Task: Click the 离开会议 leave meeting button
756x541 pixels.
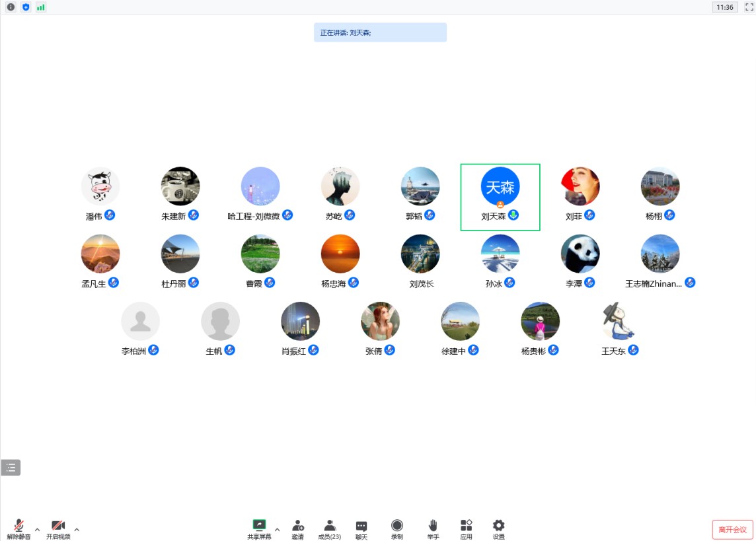Action: (732, 530)
